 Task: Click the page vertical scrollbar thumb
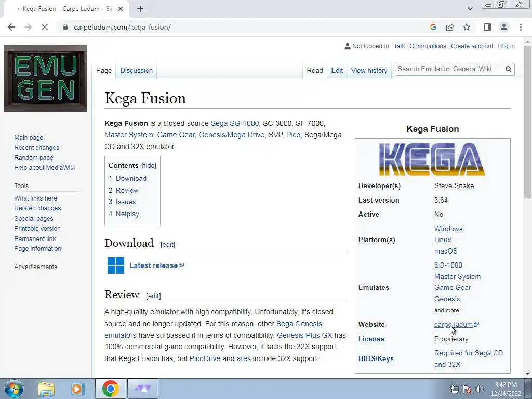click(527, 121)
